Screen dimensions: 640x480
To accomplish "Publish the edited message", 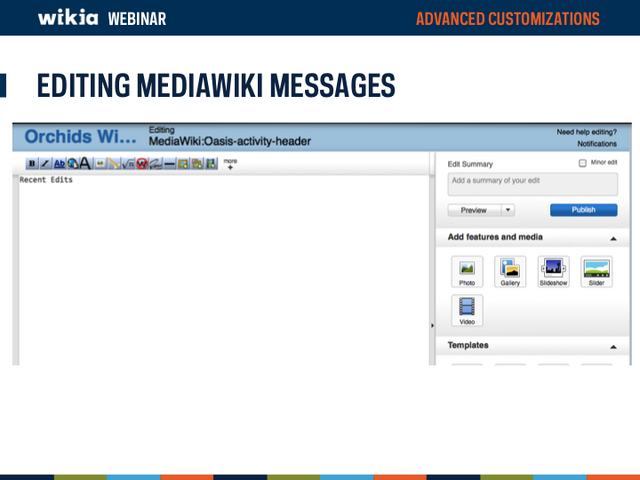I will pos(584,210).
